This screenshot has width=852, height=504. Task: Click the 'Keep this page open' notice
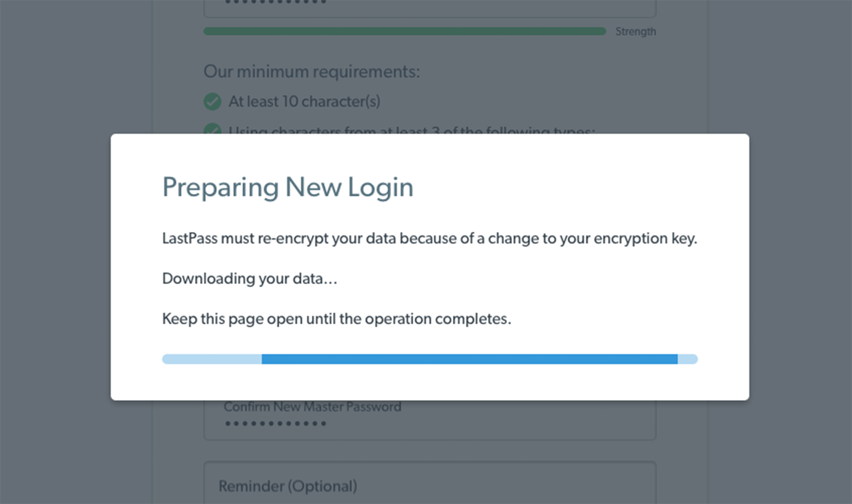coord(336,319)
